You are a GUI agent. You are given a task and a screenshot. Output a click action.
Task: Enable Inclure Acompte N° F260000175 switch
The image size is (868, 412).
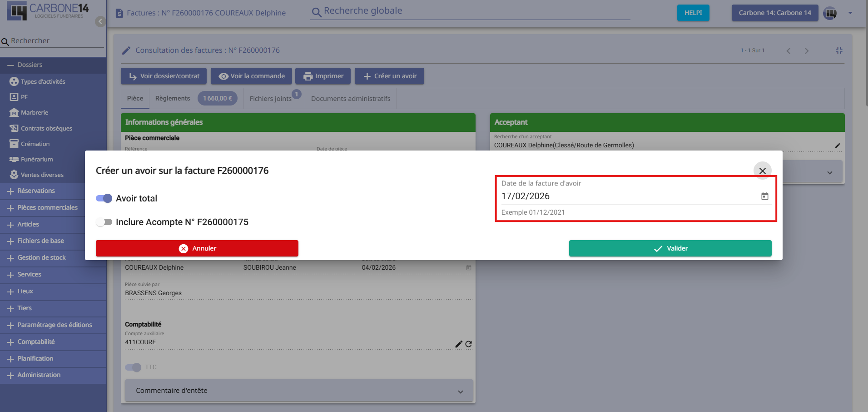point(104,222)
